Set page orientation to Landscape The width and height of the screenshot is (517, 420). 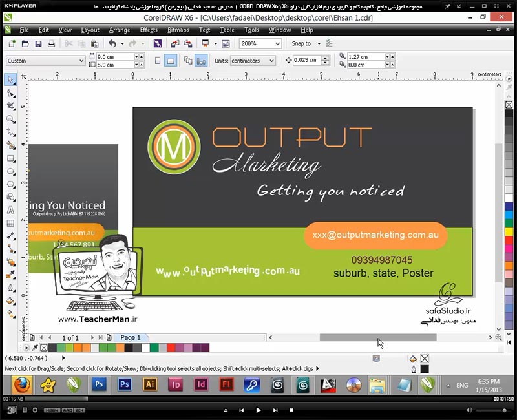tap(171, 61)
